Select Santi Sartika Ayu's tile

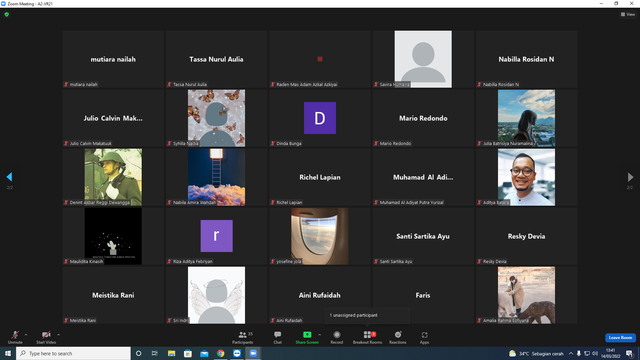[423, 236]
